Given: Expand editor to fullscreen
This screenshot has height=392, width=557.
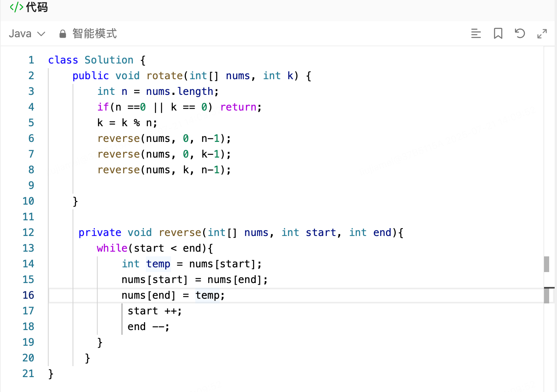Looking at the screenshot, I should tap(542, 34).
